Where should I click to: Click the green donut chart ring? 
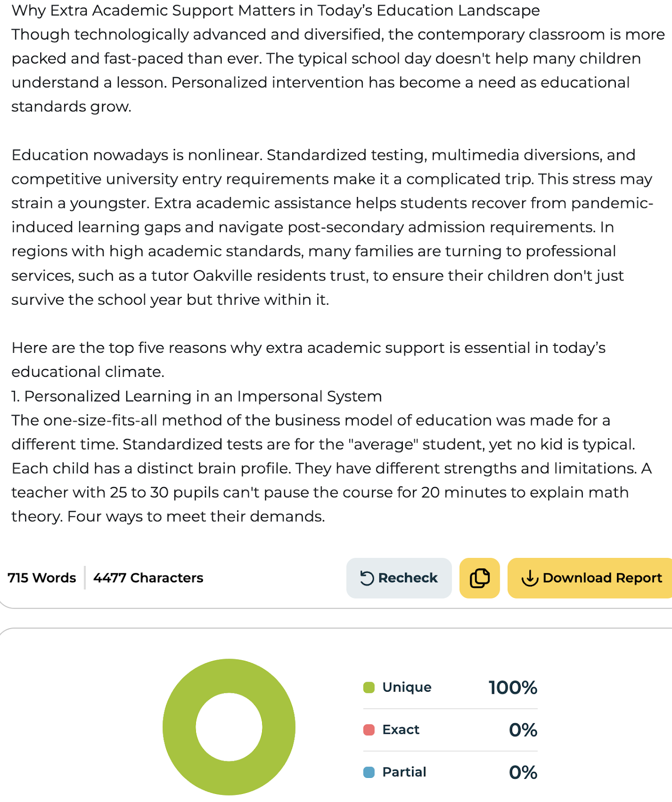(x=179, y=727)
